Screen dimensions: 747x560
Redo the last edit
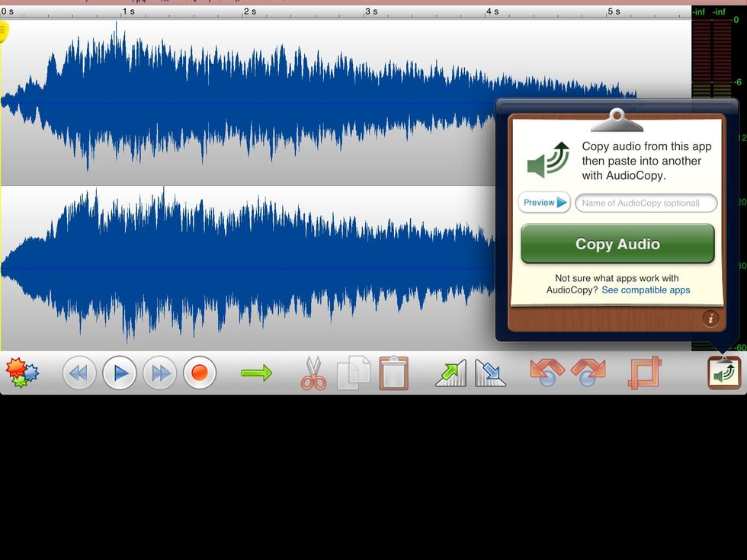coord(585,373)
